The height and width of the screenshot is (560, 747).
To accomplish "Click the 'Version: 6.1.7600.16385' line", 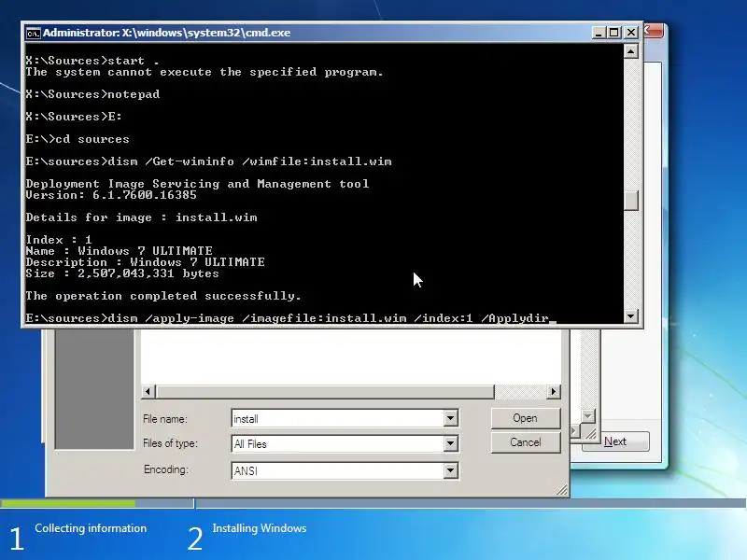I will (111, 195).
